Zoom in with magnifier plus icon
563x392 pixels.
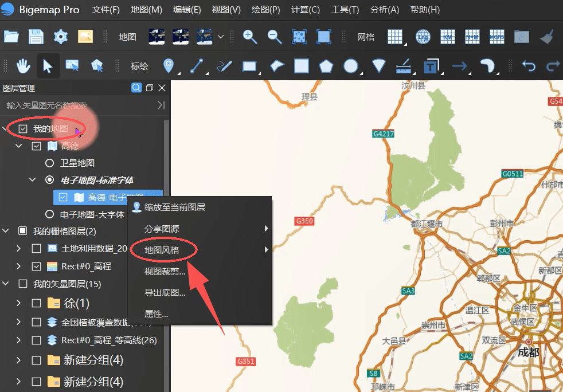[250, 37]
